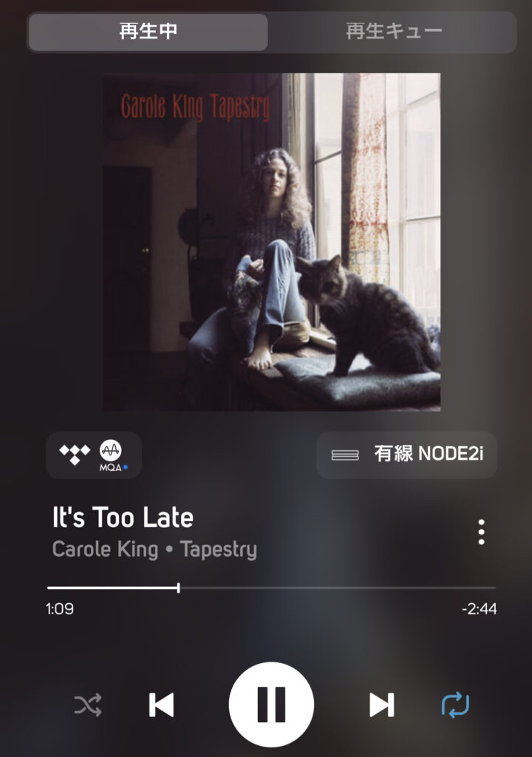Tap the Tapestry album cover art
532x757 pixels.
coord(271,242)
